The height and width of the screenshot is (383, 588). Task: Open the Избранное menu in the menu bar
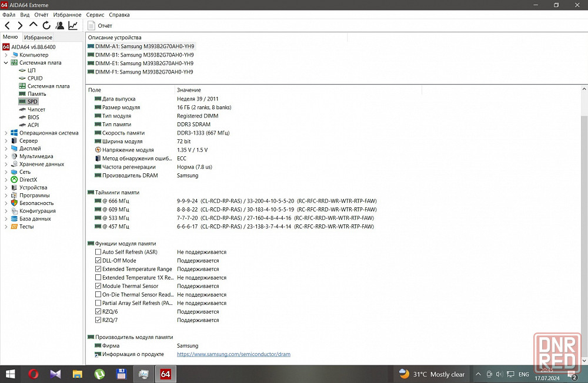click(x=67, y=15)
